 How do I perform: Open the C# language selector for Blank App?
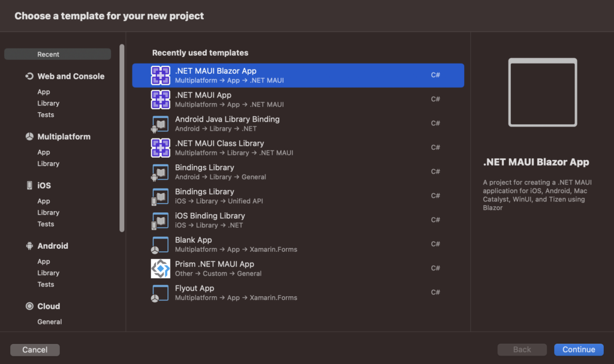pos(436,244)
